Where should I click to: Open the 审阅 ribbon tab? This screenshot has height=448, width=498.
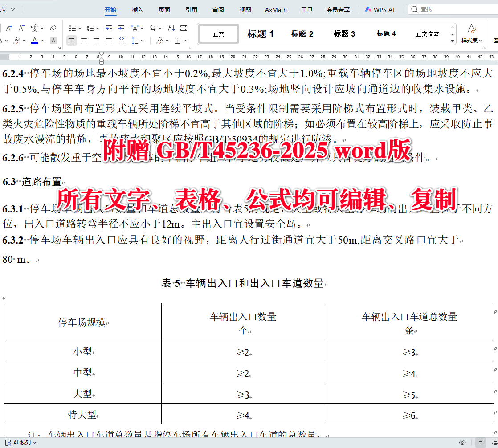[218, 9]
